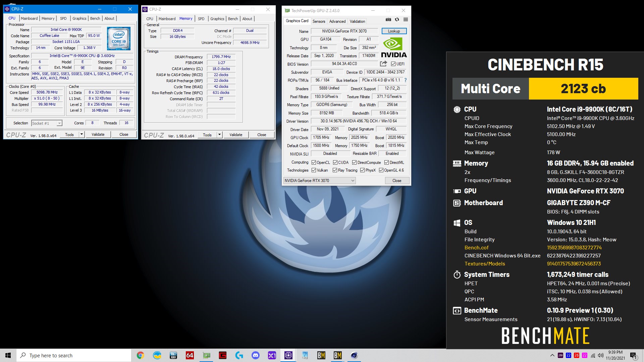Open the AIDA64 taskbar icon
This screenshot has height=362, width=644.
(190, 355)
